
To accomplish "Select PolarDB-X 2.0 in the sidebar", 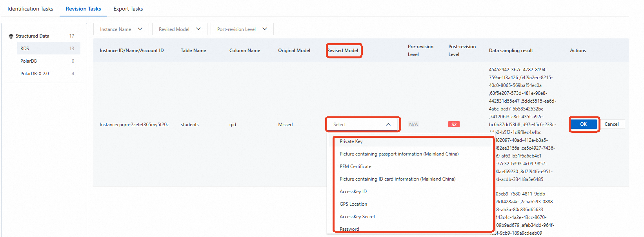I will (x=49, y=73).
